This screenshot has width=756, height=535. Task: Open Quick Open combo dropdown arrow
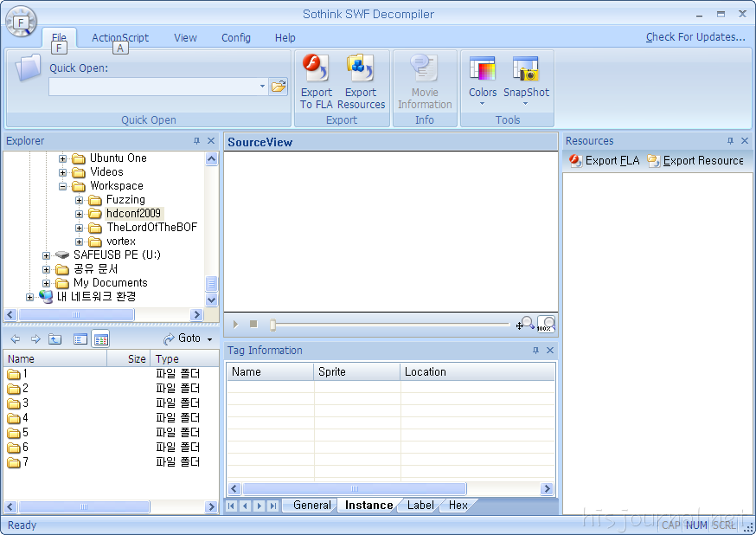(x=262, y=87)
